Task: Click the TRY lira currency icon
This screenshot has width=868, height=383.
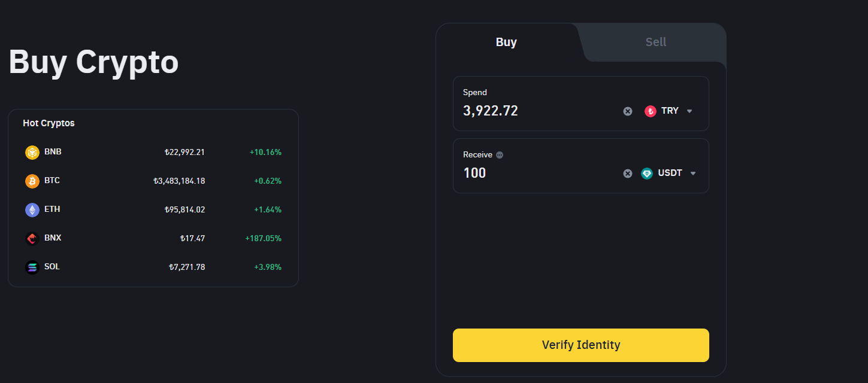Action: (650, 111)
